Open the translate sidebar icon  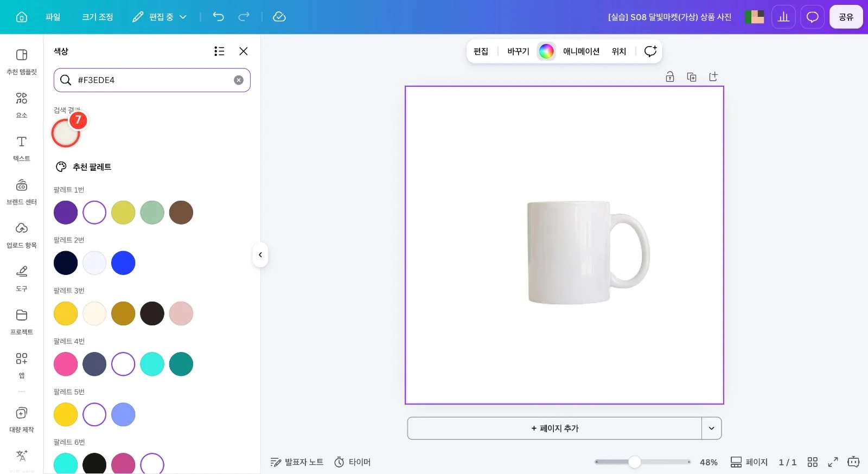click(x=22, y=457)
